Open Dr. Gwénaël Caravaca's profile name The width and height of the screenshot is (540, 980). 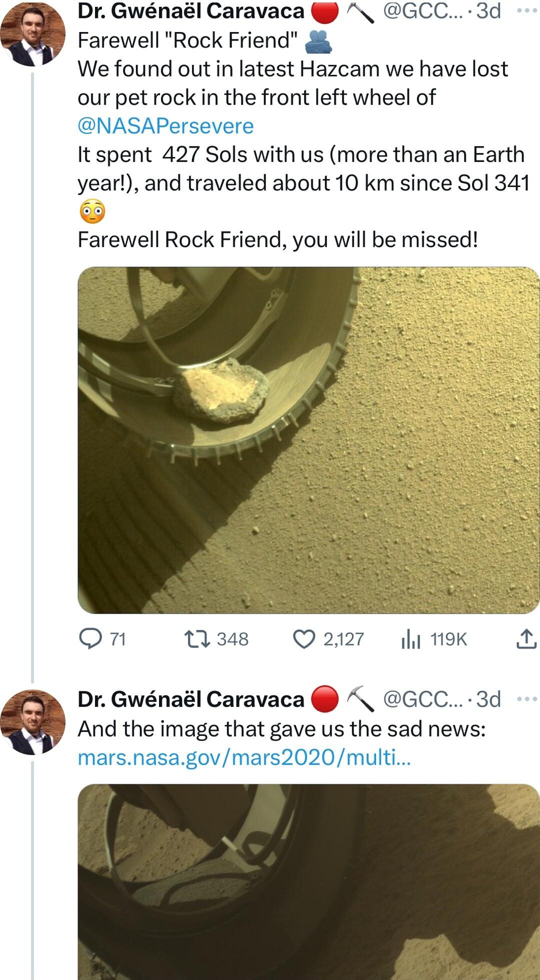click(189, 11)
